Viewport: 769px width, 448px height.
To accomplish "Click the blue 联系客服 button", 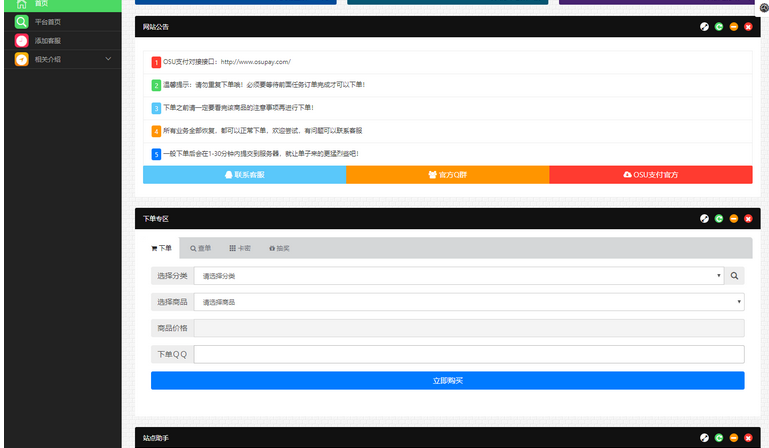I will 244,175.
